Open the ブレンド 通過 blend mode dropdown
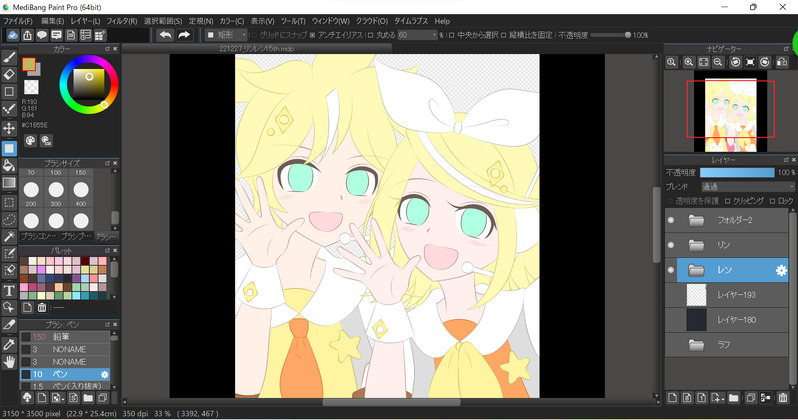Image resolution: width=798 pixels, height=420 pixels. coord(747,187)
